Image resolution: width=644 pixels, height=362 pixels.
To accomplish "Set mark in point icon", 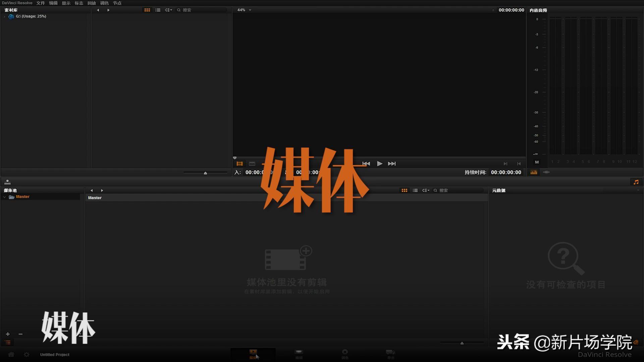I will (505, 164).
